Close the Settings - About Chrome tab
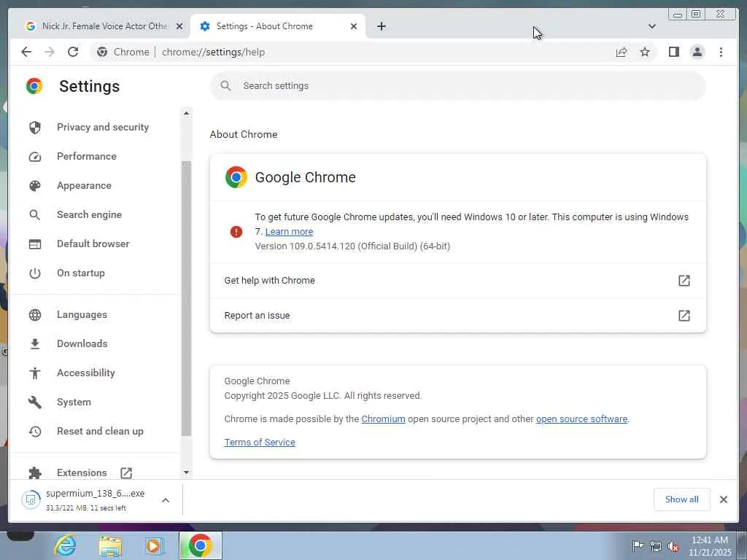This screenshot has height=560, width=747. [354, 26]
